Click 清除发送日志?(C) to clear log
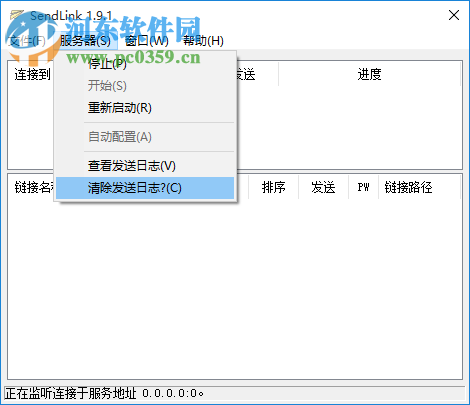Image resolution: width=470 pixels, height=405 pixels. pos(145,188)
